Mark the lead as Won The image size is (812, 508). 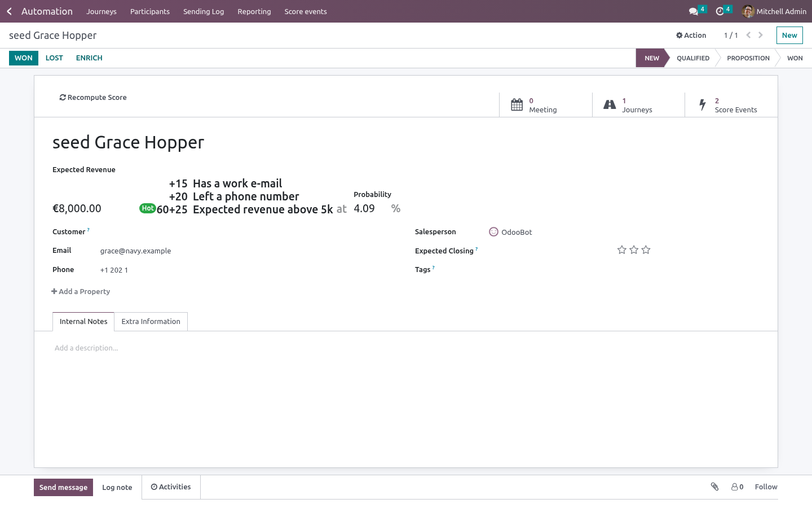click(x=24, y=58)
